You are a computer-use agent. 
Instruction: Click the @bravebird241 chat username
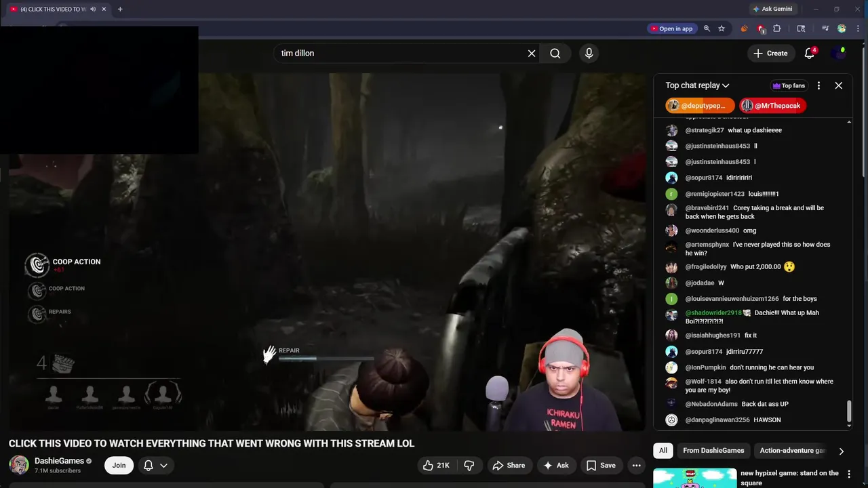click(x=707, y=208)
